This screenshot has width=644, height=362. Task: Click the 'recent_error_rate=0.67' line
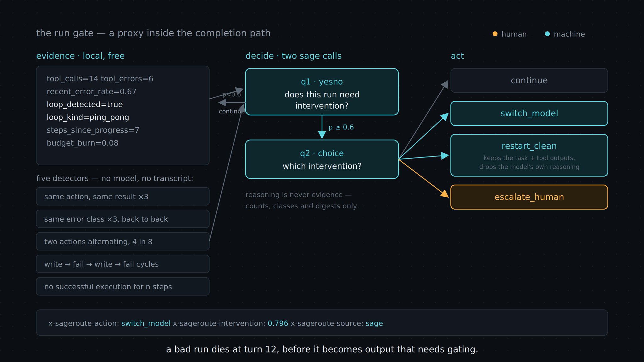92,92
